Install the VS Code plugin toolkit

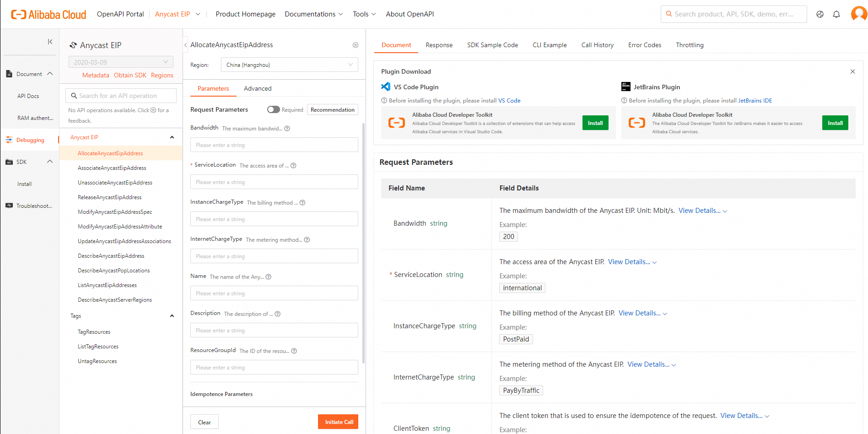click(595, 123)
